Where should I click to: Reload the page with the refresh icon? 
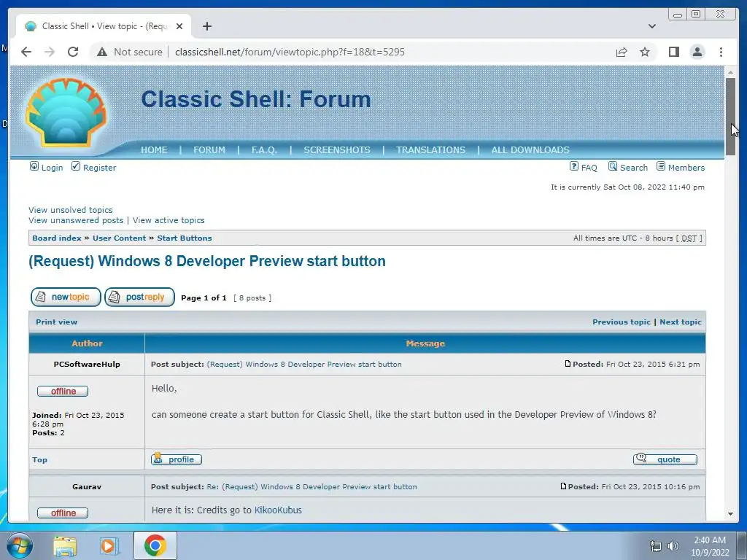[x=73, y=52]
